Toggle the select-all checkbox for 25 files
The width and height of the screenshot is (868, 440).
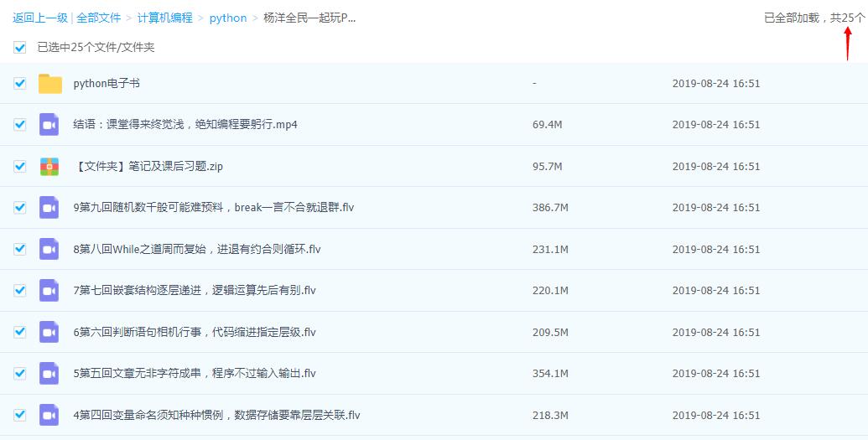(20, 48)
